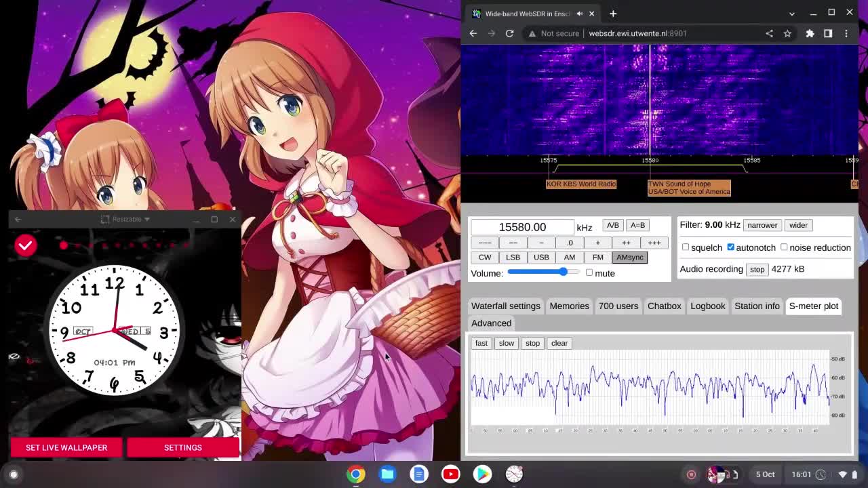
Task: Enable the squelch checkbox
Action: 686,247
